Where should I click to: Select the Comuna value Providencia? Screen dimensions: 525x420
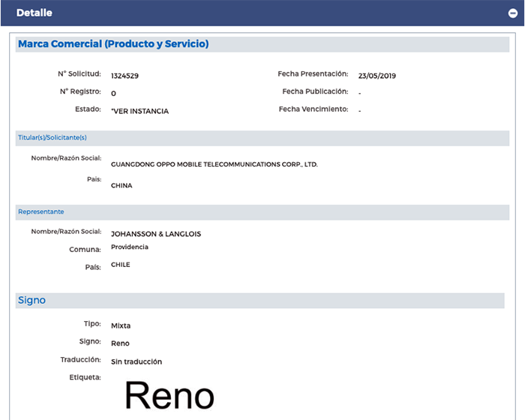tap(130, 247)
